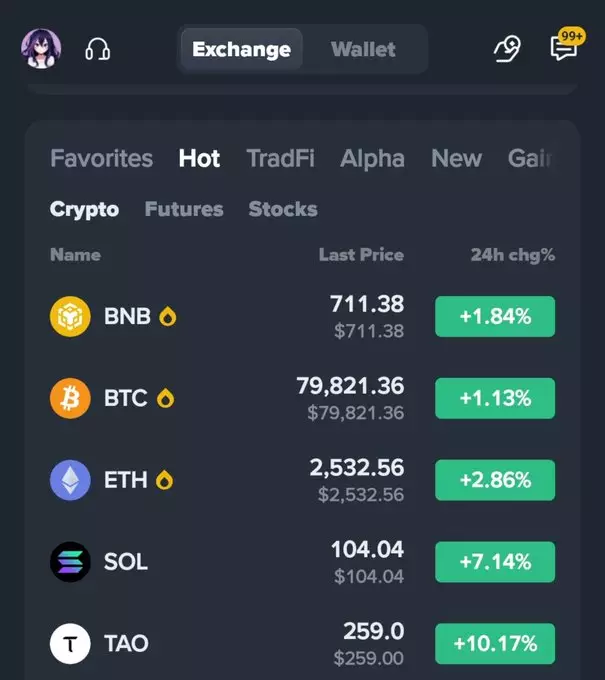This screenshot has width=605, height=680.
Task: Select the New listings tab
Action: [456, 158]
